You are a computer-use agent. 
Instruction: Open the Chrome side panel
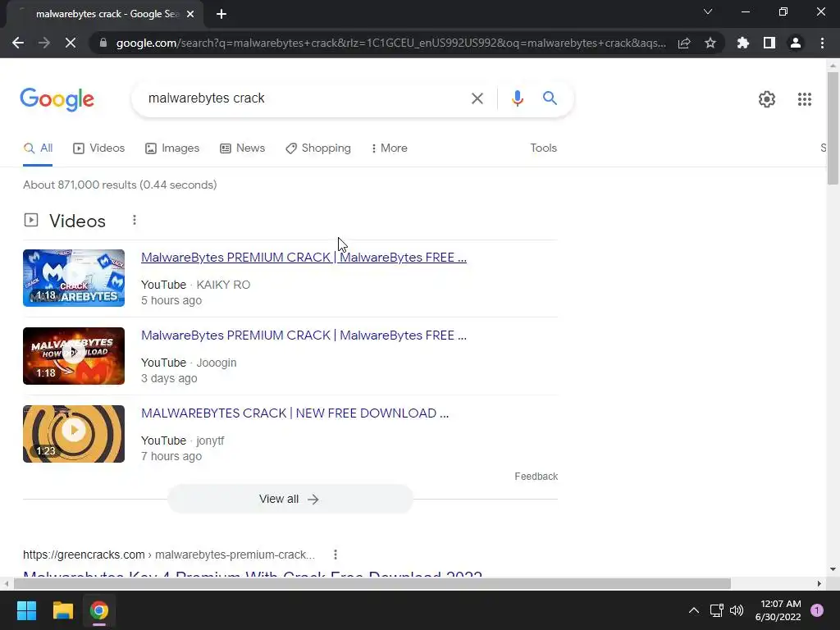pos(769,43)
